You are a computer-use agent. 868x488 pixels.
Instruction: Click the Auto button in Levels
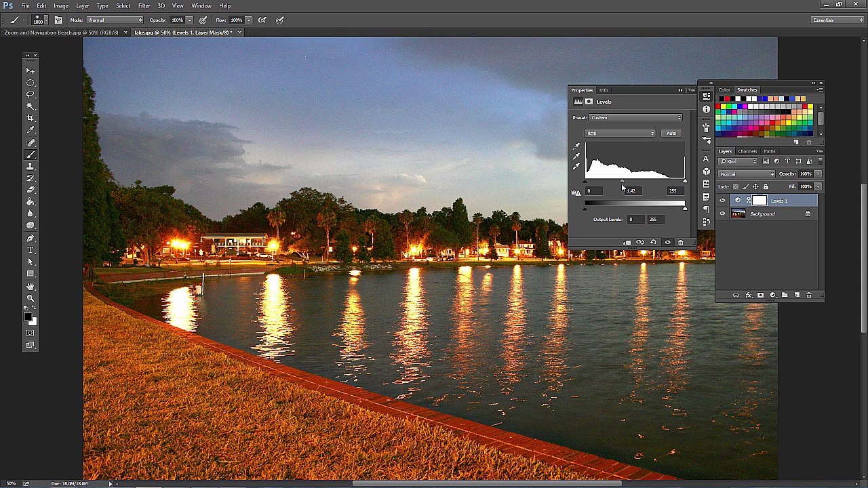(671, 134)
